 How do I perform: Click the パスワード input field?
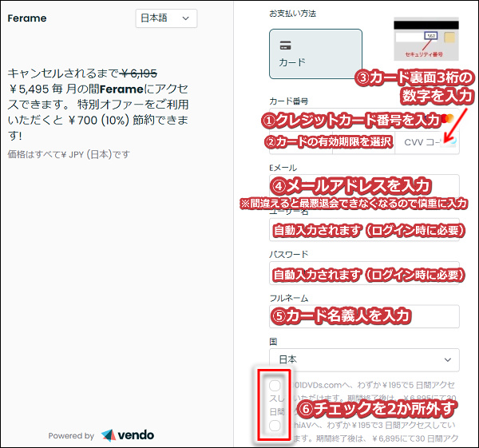click(364, 273)
